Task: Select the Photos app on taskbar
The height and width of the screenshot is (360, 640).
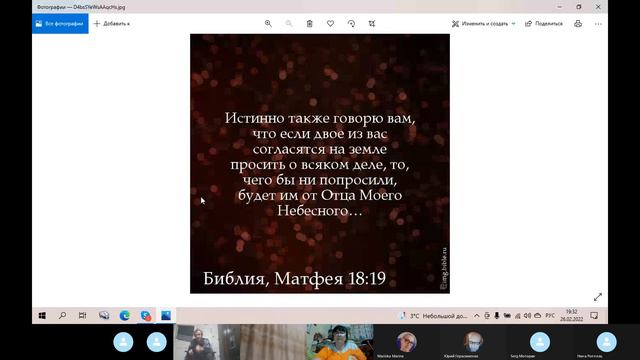Action: pyautogui.click(x=166, y=316)
